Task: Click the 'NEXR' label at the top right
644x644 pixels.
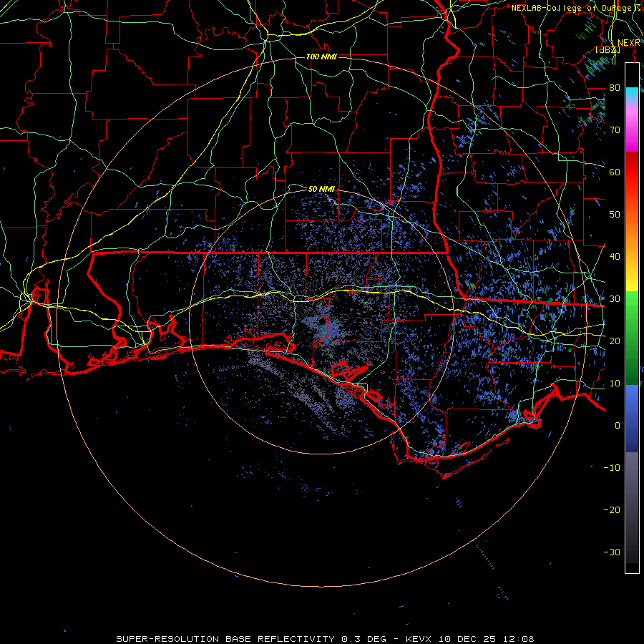Action: tap(629, 43)
